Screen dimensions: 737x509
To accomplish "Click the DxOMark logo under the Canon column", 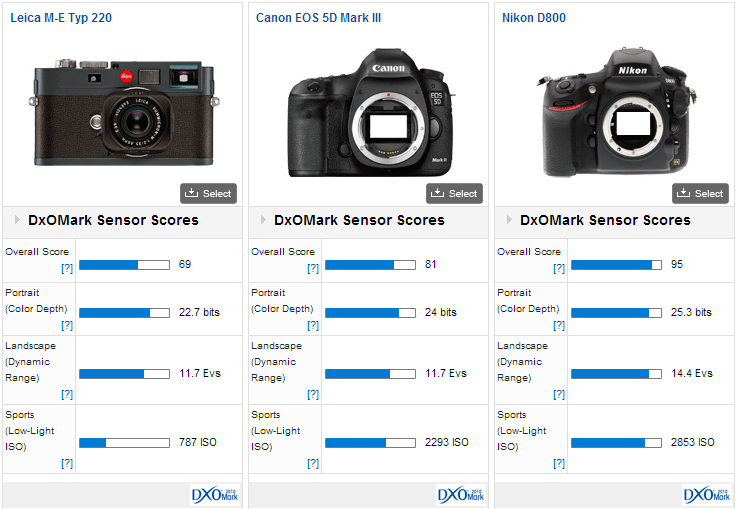I will pos(461,495).
